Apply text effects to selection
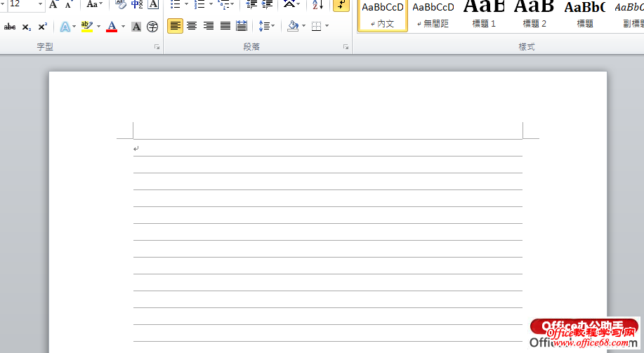 point(65,27)
